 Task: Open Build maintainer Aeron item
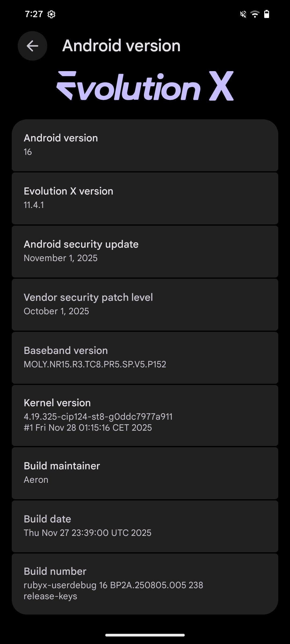(x=145, y=473)
